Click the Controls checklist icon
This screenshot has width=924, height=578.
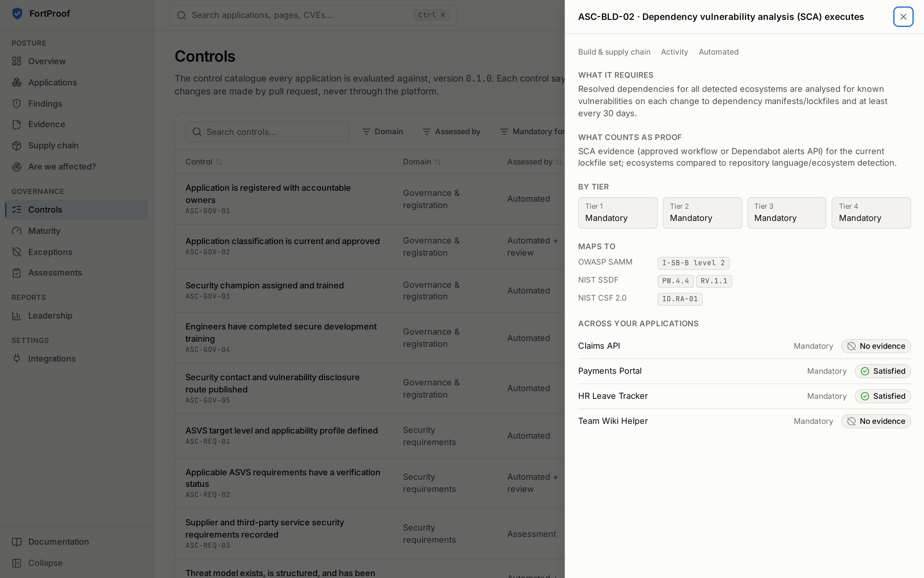click(x=16, y=209)
